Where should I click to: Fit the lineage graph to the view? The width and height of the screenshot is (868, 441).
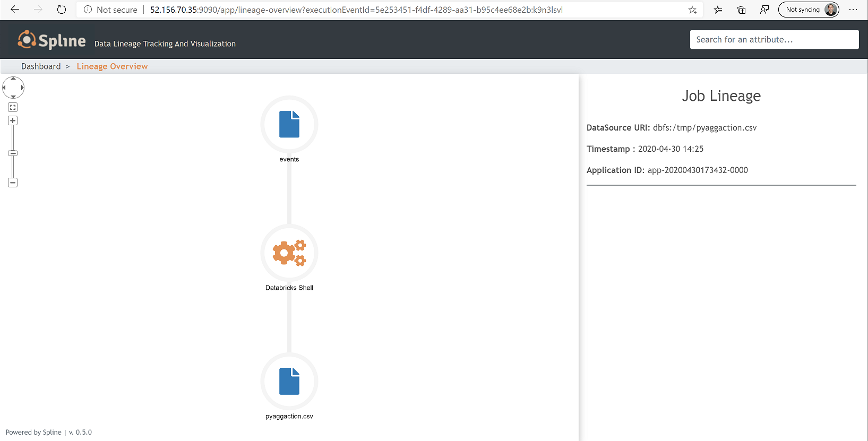(13, 107)
